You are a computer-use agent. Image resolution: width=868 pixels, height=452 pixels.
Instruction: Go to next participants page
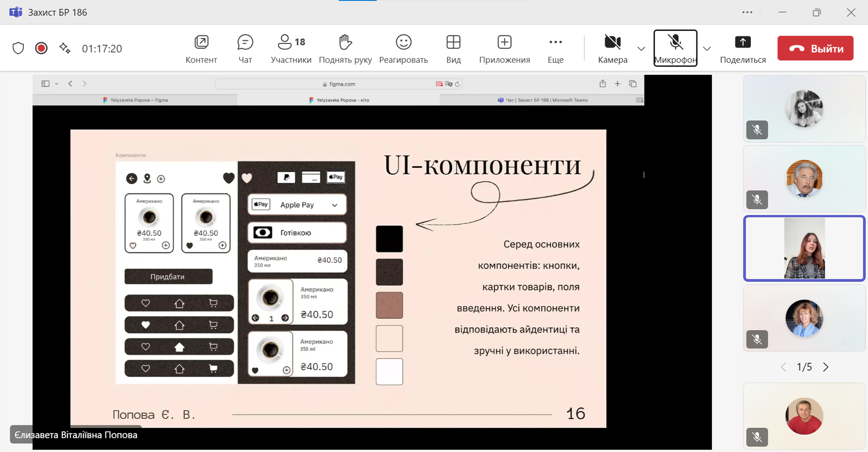click(x=826, y=367)
